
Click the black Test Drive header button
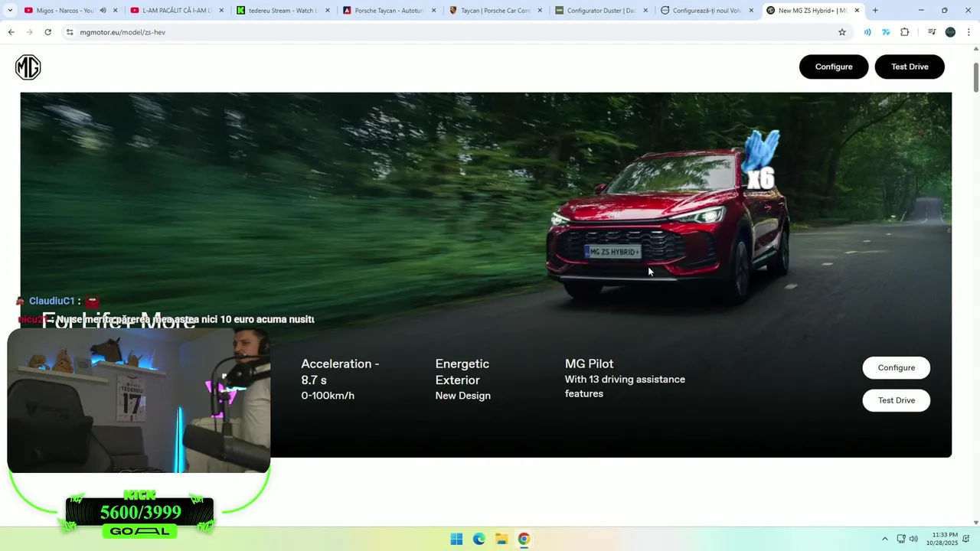tap(910, 67)
